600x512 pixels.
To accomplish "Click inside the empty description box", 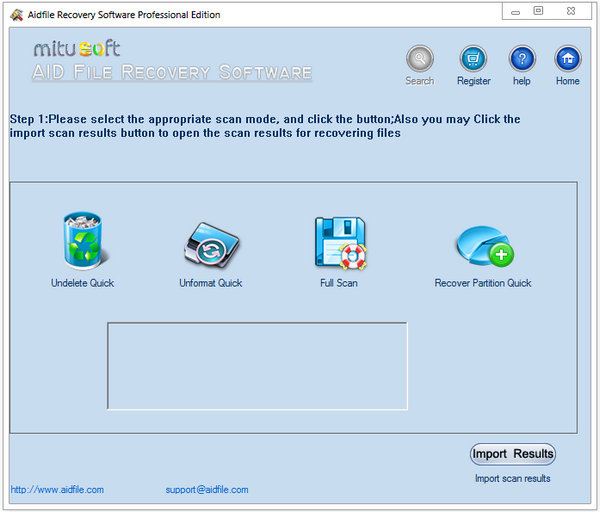I will coord(257,365).
